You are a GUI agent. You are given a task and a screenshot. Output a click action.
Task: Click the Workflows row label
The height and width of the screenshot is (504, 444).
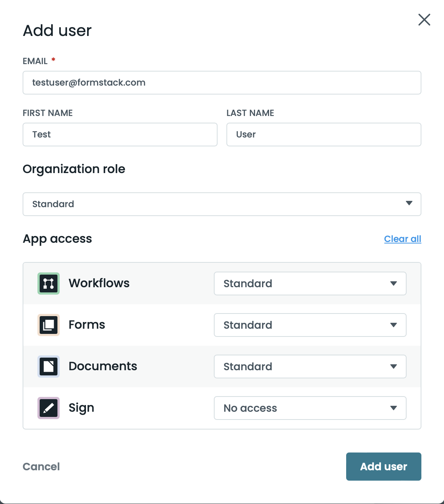[x=99, y=283]
